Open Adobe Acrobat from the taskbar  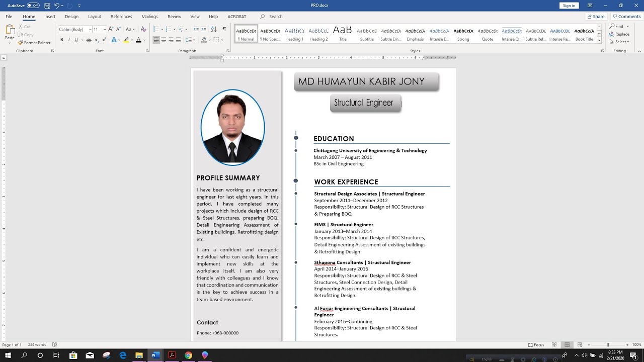coord(172,355)
